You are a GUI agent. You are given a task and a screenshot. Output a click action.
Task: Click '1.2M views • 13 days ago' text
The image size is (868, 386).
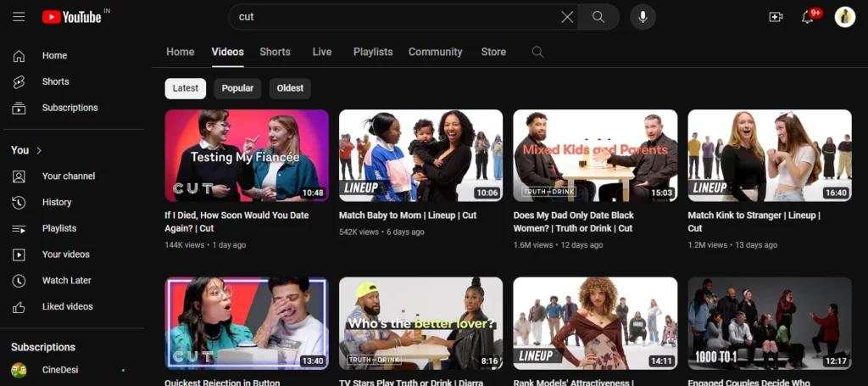(x=732, y=245)
